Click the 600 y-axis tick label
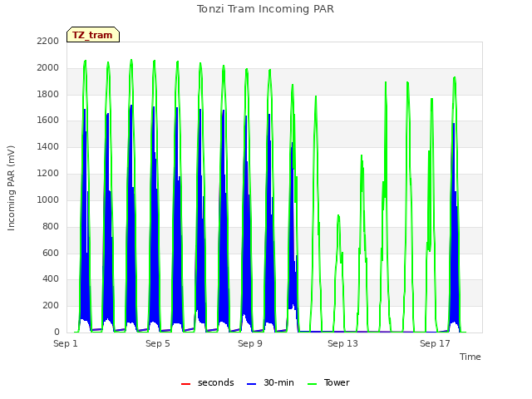Screen dimensions: 532x399 point(51,253)
